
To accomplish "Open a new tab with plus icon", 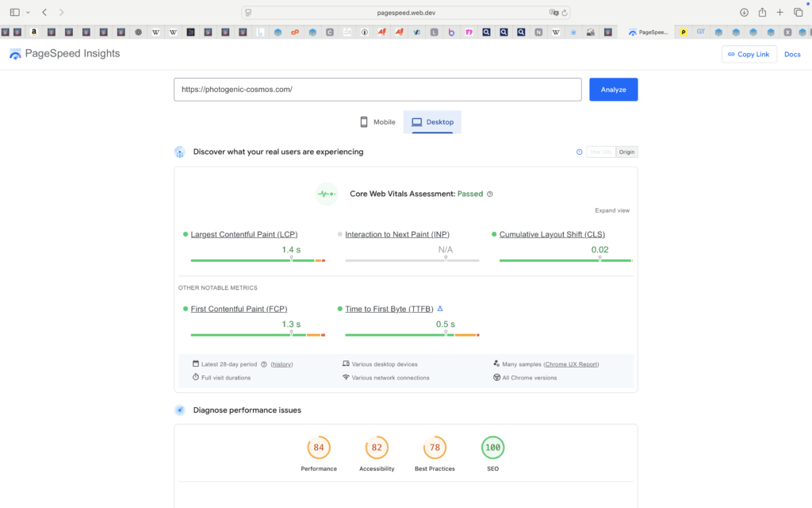I will click(x=780, y=12).
